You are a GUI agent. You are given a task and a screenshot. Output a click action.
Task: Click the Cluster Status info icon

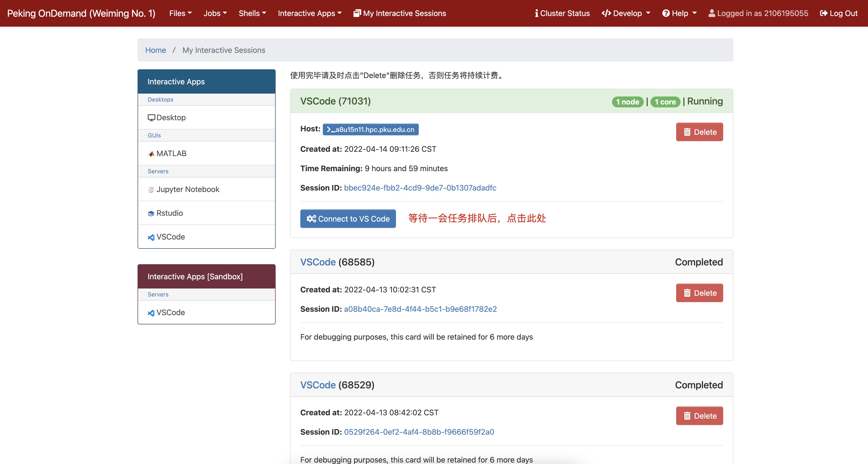(536, 13)
